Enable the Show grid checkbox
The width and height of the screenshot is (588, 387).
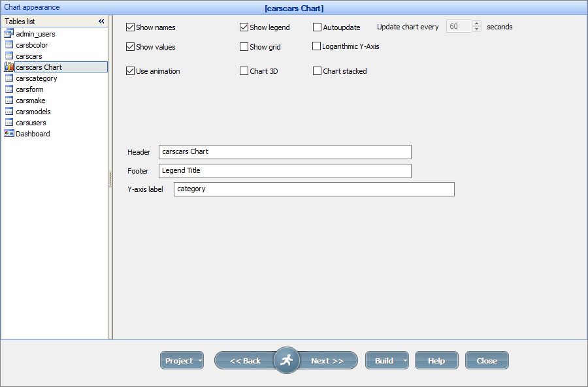point(244,47)
